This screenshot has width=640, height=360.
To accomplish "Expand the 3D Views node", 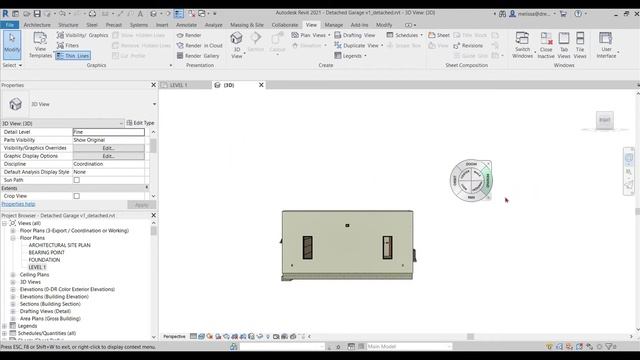I will pyautogui.click(x=13, y=282).
